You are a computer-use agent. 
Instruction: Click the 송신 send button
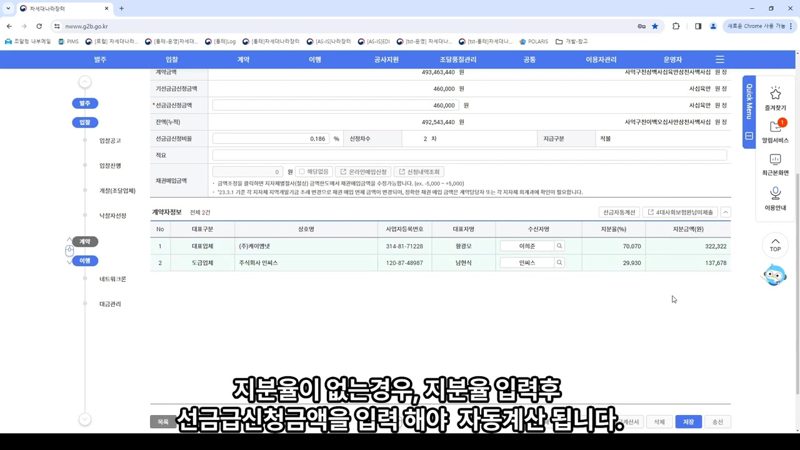[x=717, y=422]
